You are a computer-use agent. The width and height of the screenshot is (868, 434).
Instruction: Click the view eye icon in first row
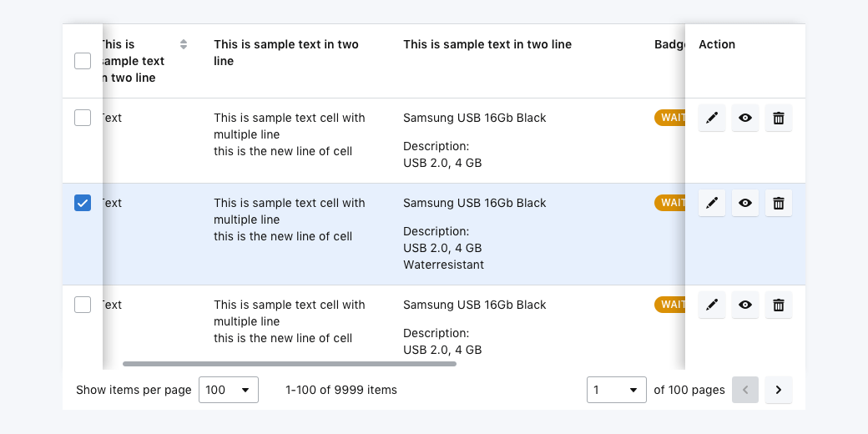745,119
